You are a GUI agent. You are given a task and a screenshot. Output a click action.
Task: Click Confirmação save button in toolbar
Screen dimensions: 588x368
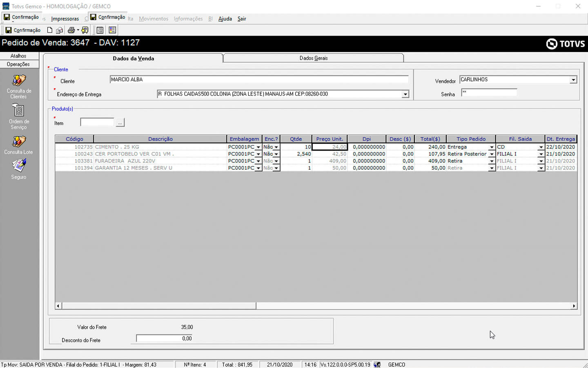pos(23,30)
